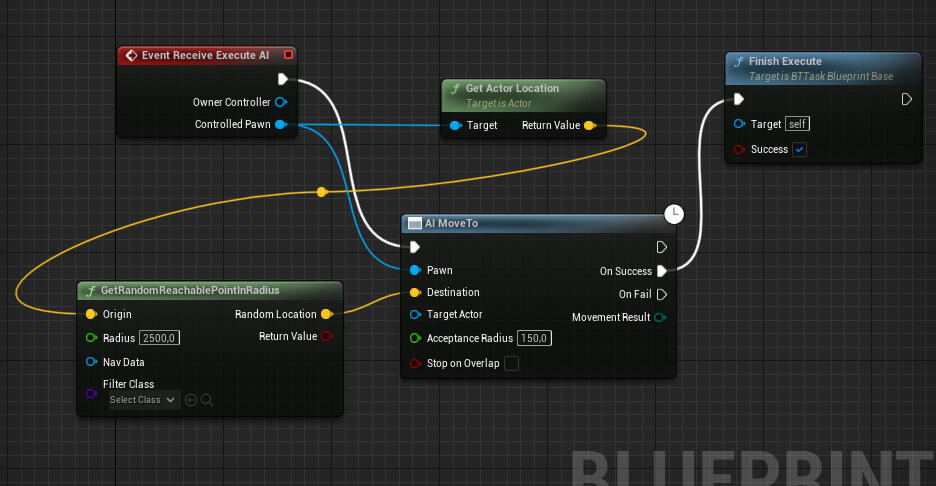936x486 pixels.
Task: Enable the Stop on Overlap checkbox
Action: pos(511,363)
